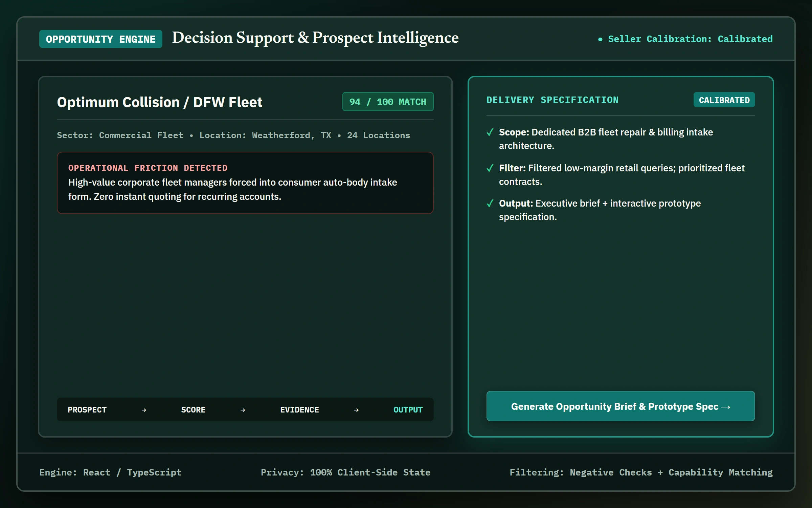The image size is (812, 508).
Task: Click the Scope: Dedicated B2B fleet repair text
Action: 606,139
